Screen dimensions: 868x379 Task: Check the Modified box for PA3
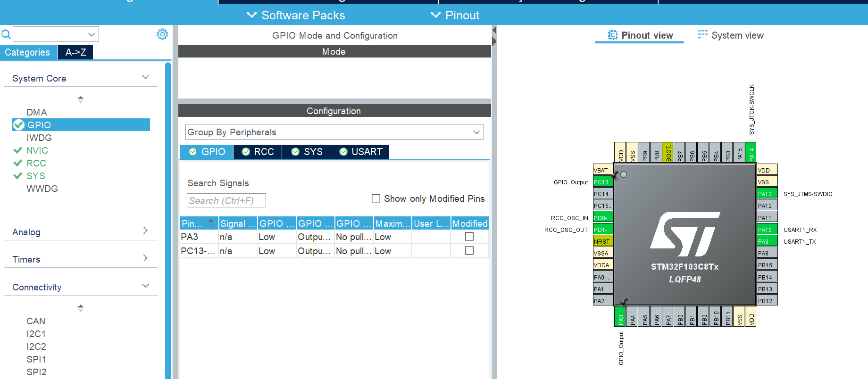tap(469, 237)
